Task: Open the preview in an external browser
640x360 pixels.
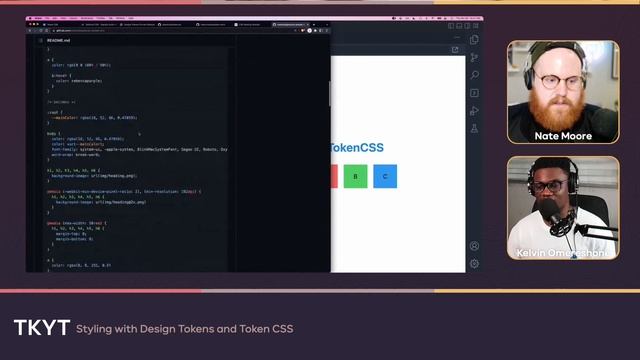Action: [x=455, y=50]
